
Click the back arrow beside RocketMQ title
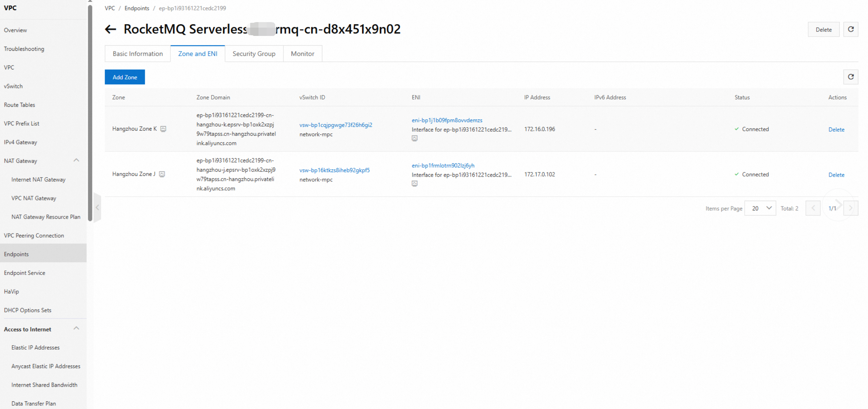pyautogui.click(x=110, y=29)
